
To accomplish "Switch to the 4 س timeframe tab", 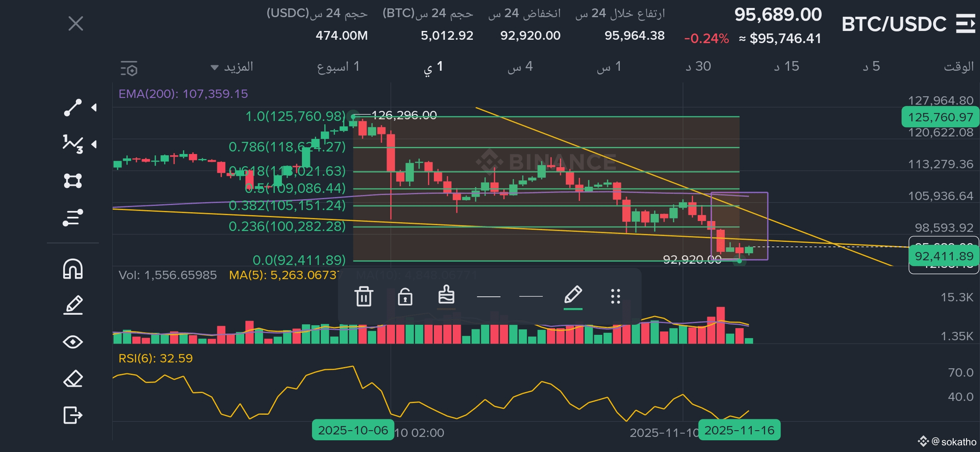I will point(520,67).
